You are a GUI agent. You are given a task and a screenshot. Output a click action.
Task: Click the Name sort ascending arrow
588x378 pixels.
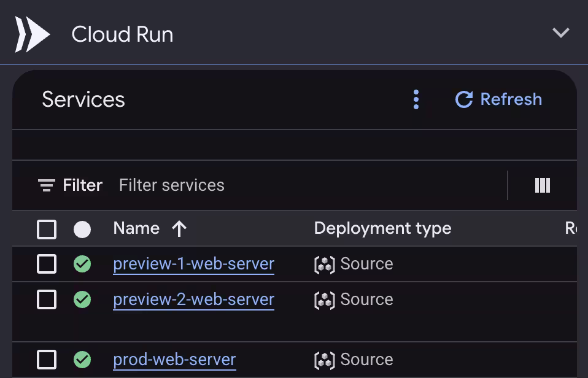click(x=179, y=228)
